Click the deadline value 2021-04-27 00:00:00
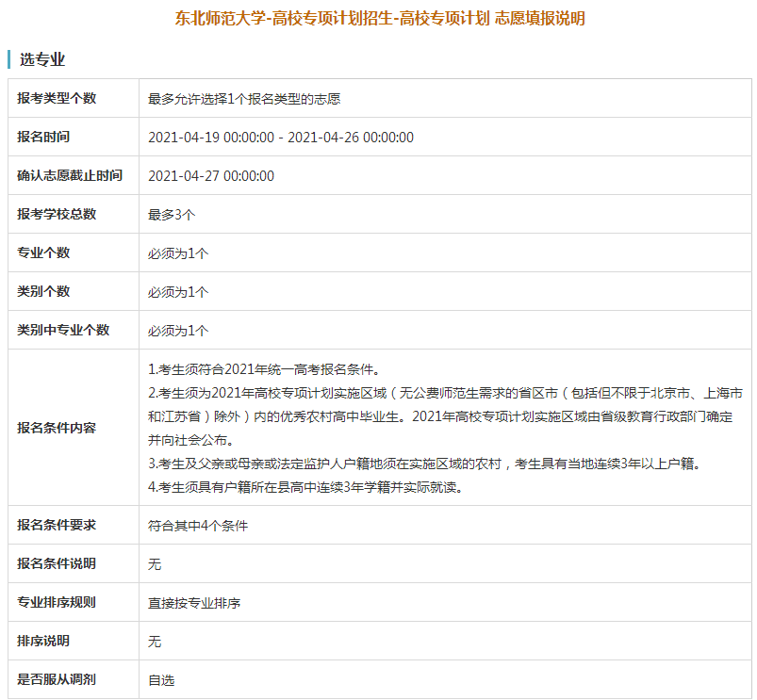The image size is (757, 700). point(211,176)
